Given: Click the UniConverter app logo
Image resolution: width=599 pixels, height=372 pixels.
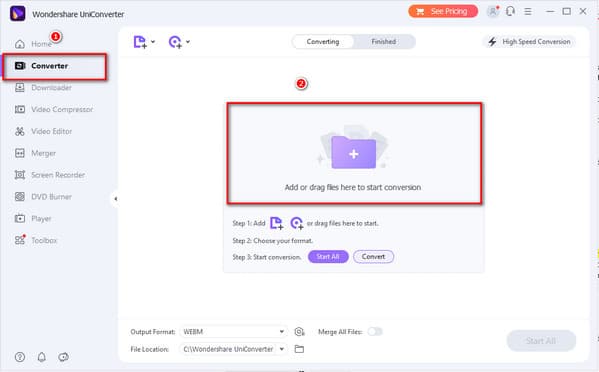Looking at the screenshot, I should [x=17, y=14].
